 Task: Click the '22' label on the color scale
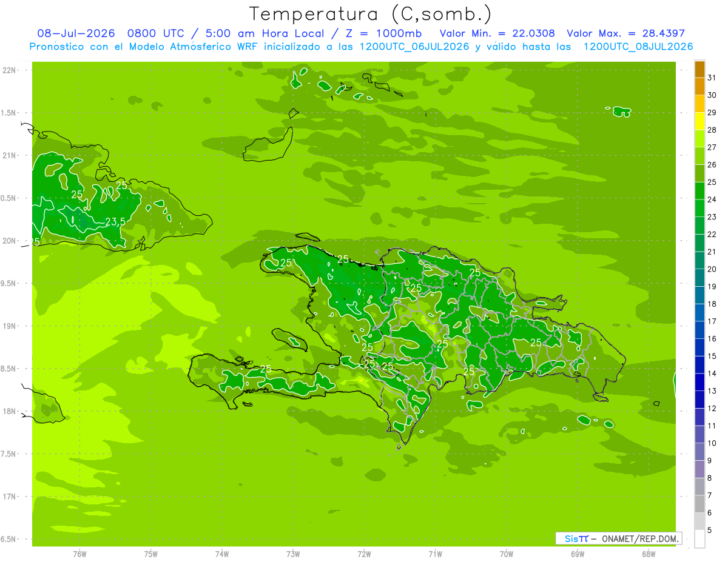(712, 234)
